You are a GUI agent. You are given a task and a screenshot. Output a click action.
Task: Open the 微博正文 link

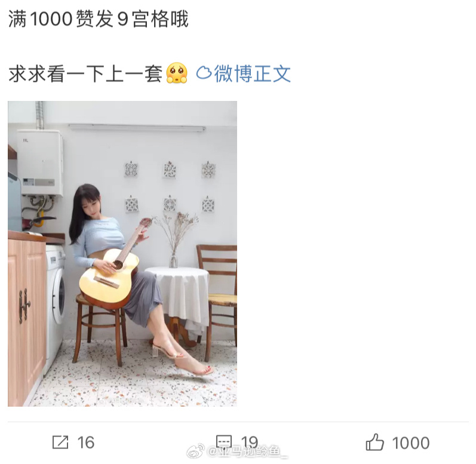[x=252, y=73]
